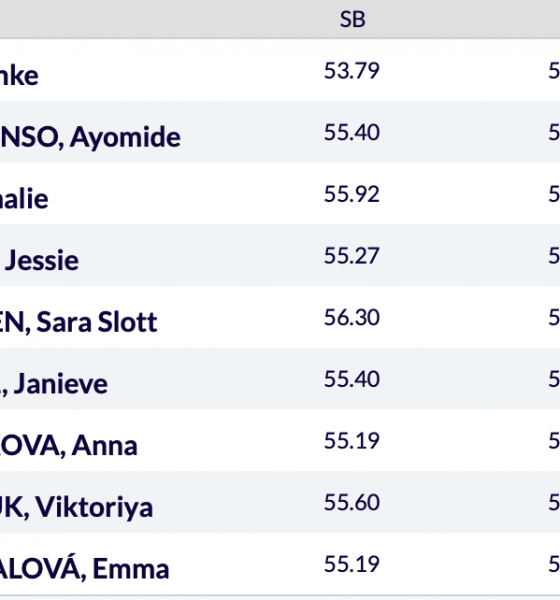
Task: Open the Viktoriya athlete profile link
Action: click(76, 507)
